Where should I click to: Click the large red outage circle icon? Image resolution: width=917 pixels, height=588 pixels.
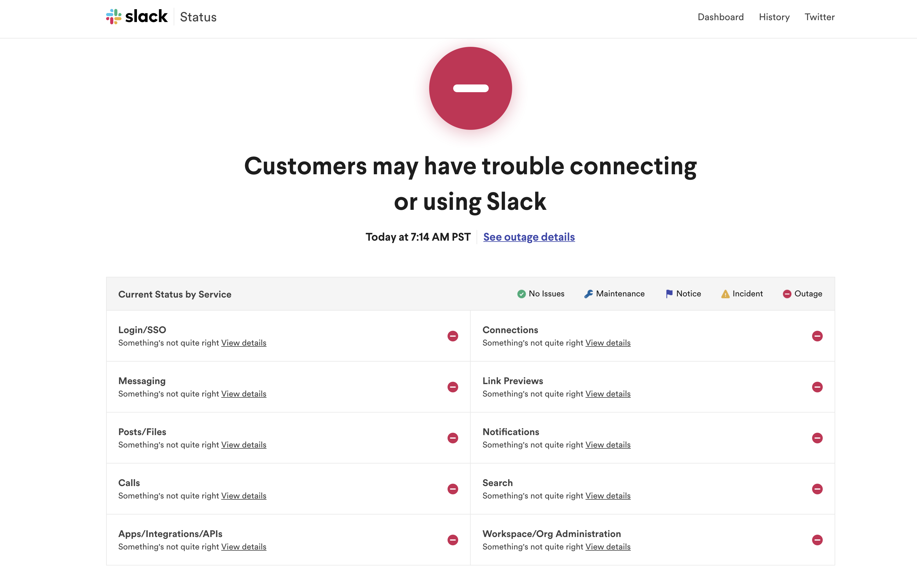coord(470,88)
